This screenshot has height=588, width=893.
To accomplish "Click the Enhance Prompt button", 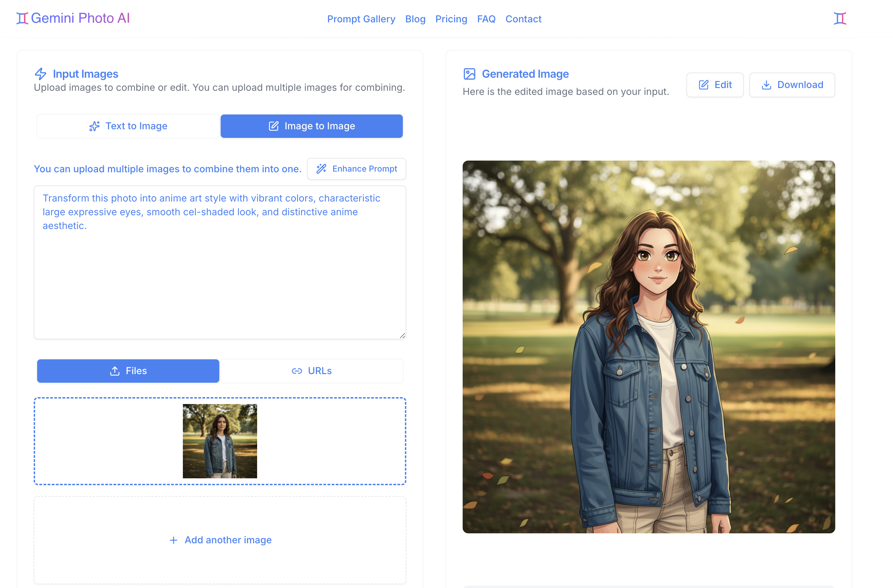I will [356, 169].
